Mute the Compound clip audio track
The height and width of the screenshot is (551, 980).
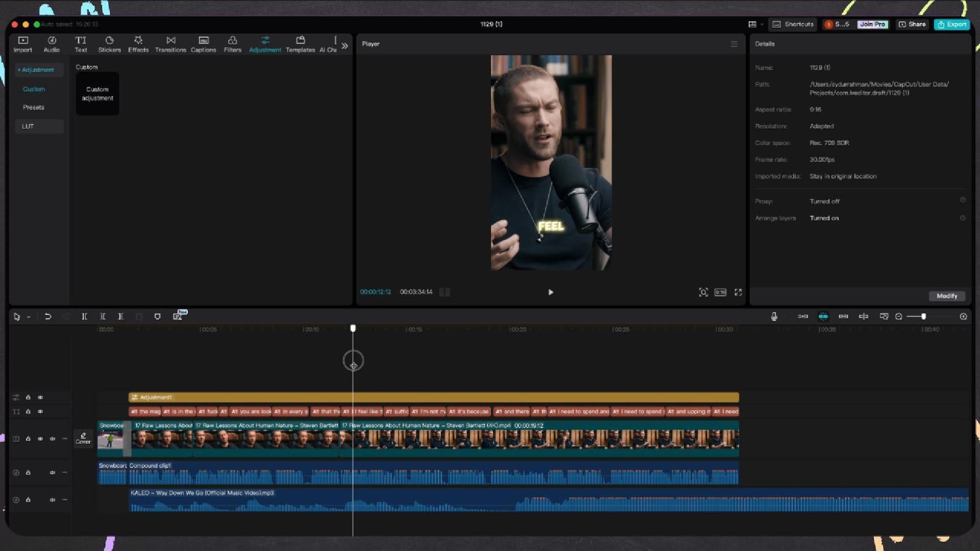point(53,473)
